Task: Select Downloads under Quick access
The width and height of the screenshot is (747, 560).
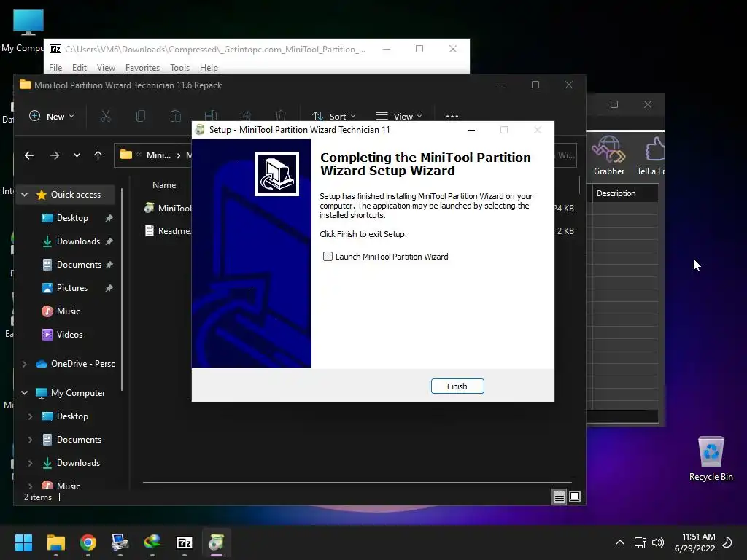Action: (x=78, y=241)
